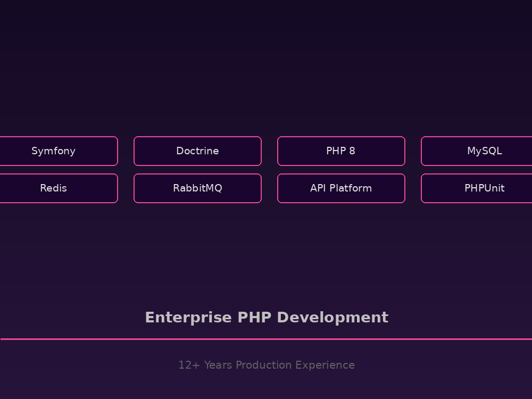Click the PHPUnit skill tag

[476, 188]
